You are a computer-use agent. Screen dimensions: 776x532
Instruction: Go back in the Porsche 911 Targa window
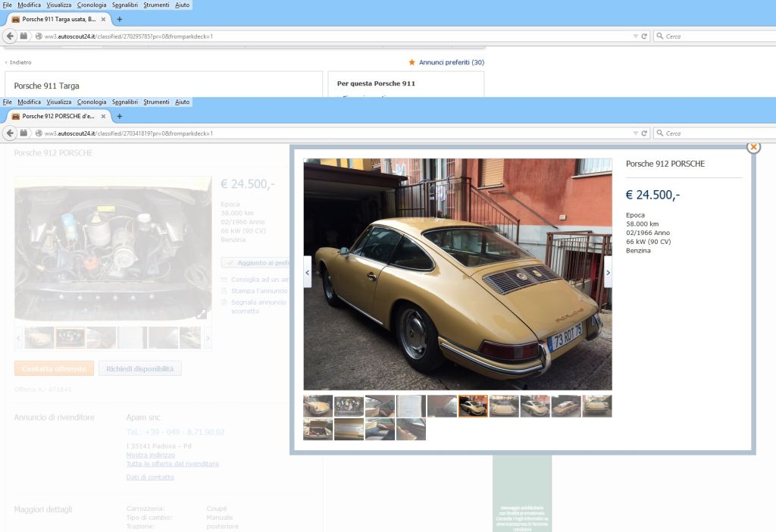pos(10,36)
